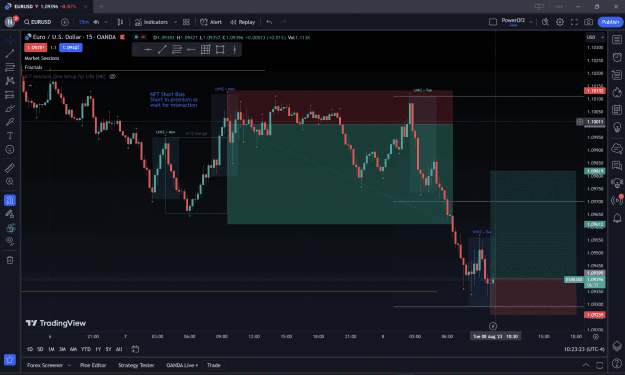Open indicator templates grid icon

click(186, 22)
